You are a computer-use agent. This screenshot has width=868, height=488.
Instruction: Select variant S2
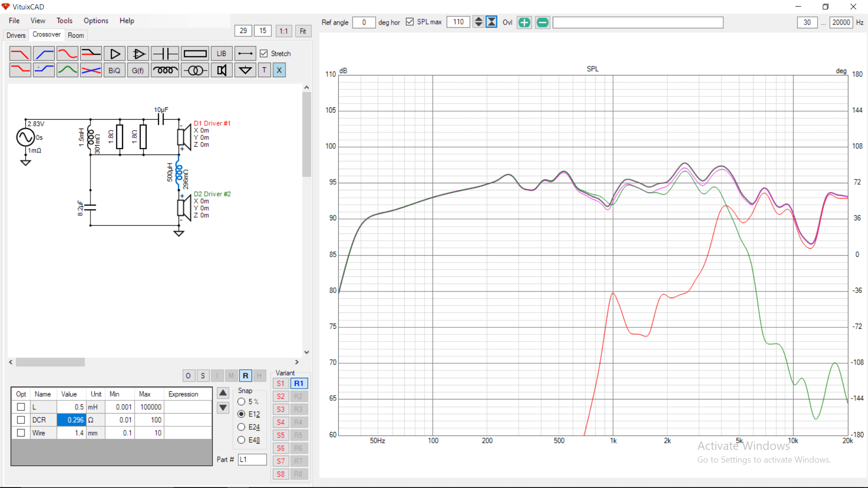point(281,397)
